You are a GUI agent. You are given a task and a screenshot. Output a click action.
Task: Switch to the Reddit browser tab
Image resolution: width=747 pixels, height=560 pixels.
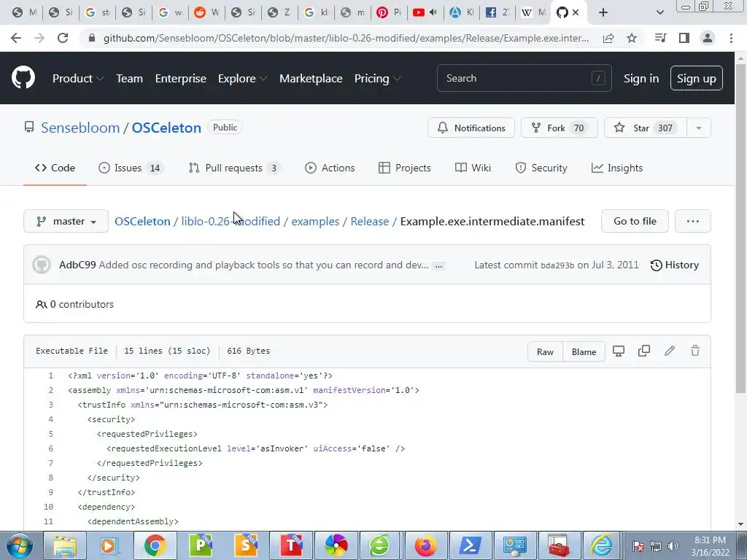pos(206,12)
